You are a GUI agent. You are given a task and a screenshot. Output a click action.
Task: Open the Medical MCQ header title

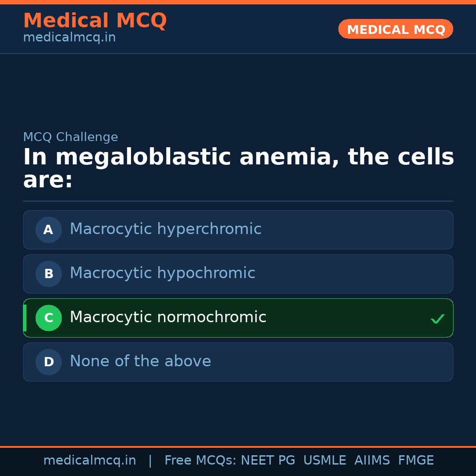95,21
